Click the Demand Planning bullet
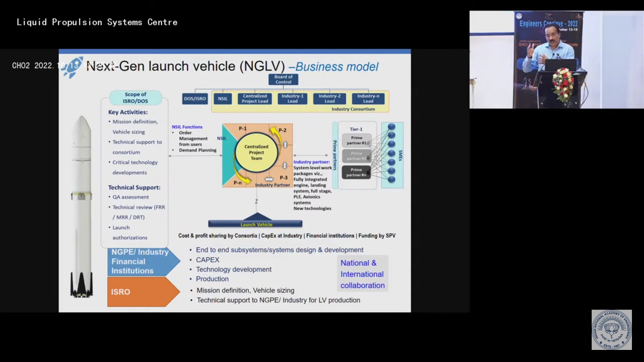Viewport: 644px width, 362px height. (198, 150)
